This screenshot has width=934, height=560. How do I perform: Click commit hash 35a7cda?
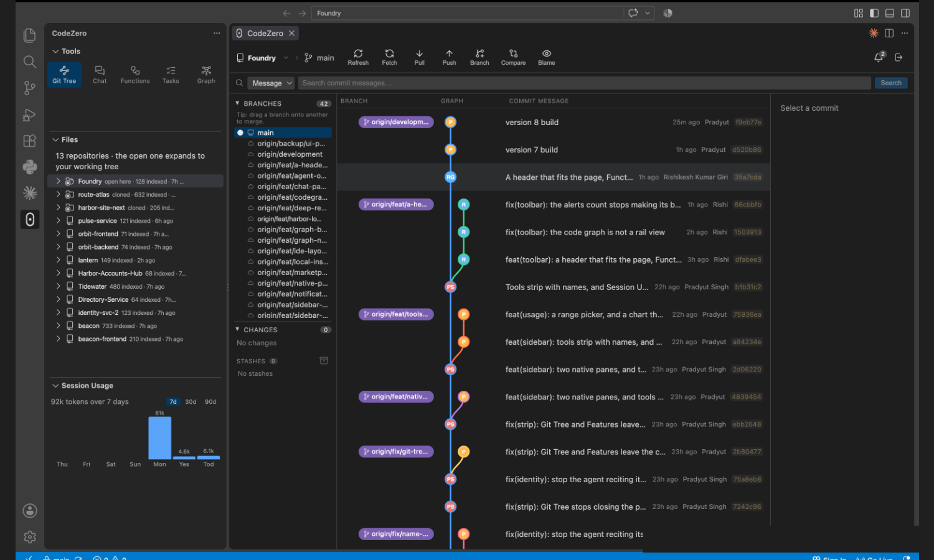pos(747,177)
